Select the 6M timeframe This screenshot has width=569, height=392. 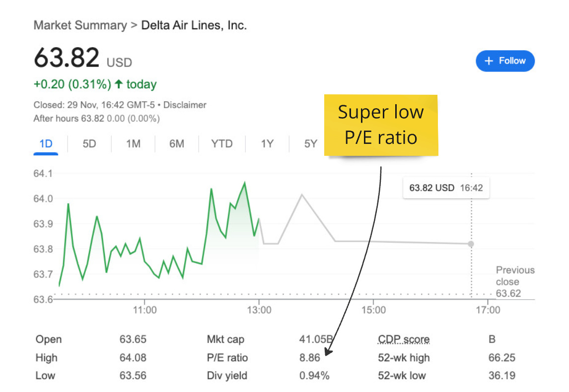coord(177,143)
